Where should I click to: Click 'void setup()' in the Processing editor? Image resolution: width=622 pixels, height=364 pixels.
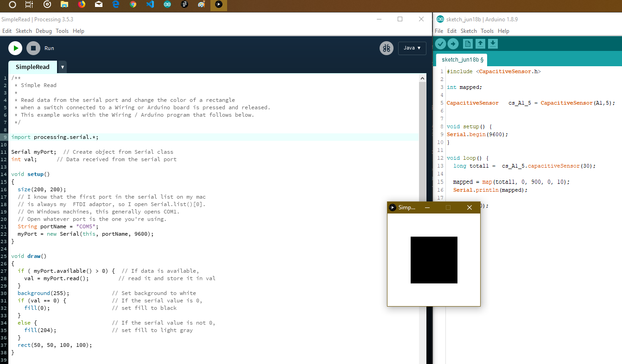30,174
